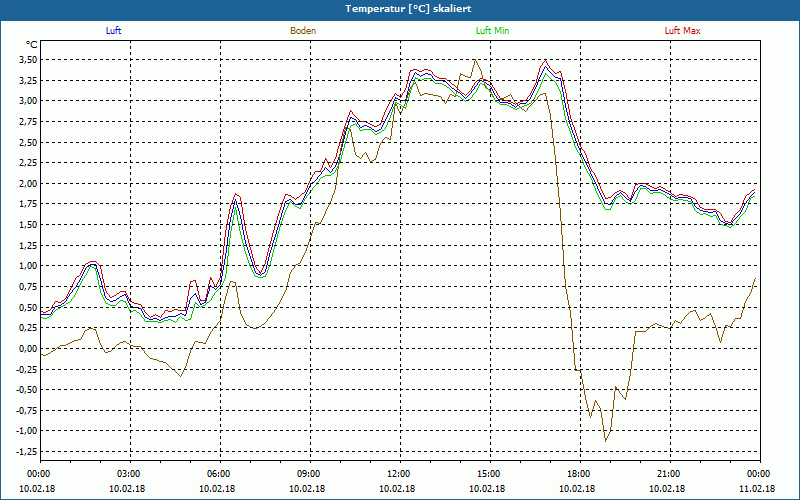Click the -1,00 y-axis value
800x500 pixels.
coord(26,431)
